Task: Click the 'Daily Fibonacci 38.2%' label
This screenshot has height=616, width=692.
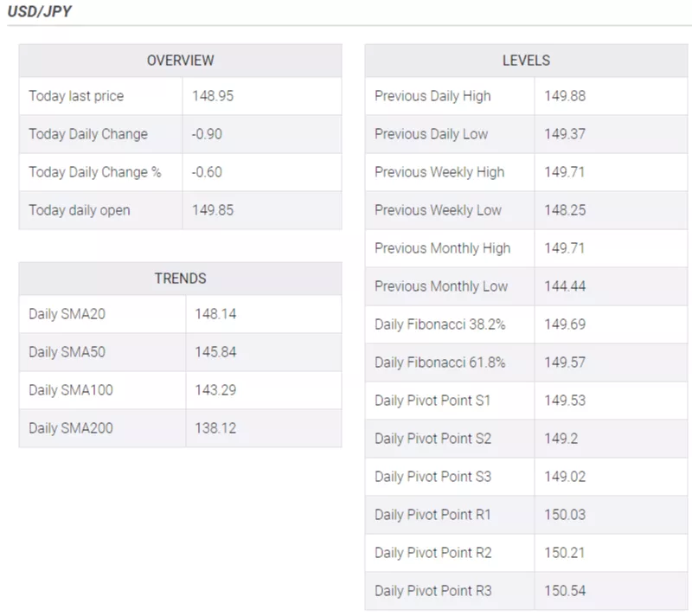Action: [439, 324]
